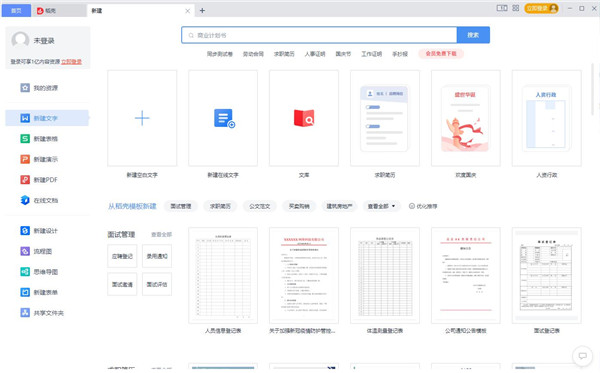Click the red 稻壳 logo icon tab

tap(40, 11)
